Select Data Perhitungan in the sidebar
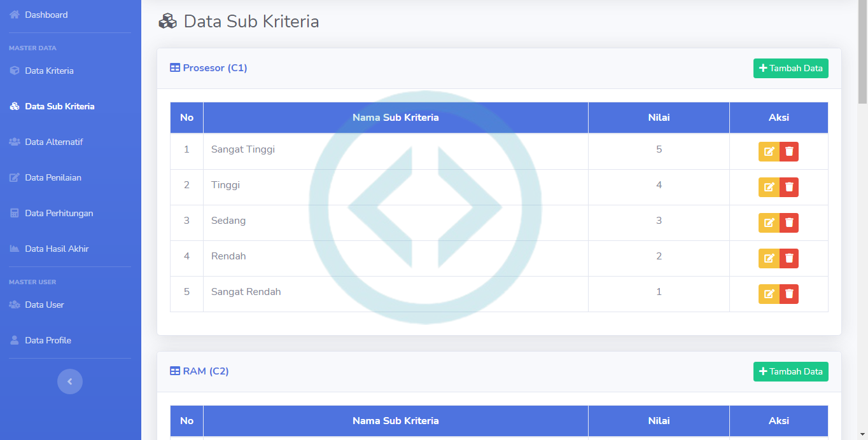868x440 pixels. click(x=59, y=213)
